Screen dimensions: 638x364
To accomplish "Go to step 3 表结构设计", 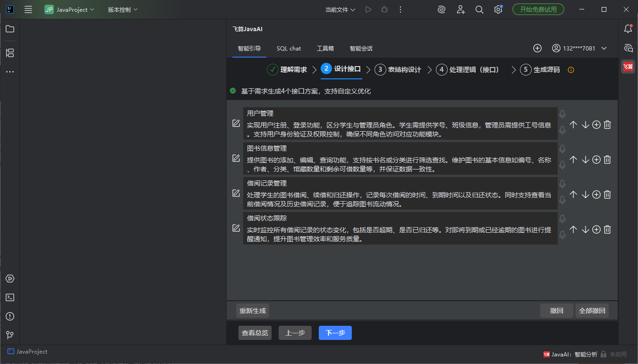I will (398, 70).
